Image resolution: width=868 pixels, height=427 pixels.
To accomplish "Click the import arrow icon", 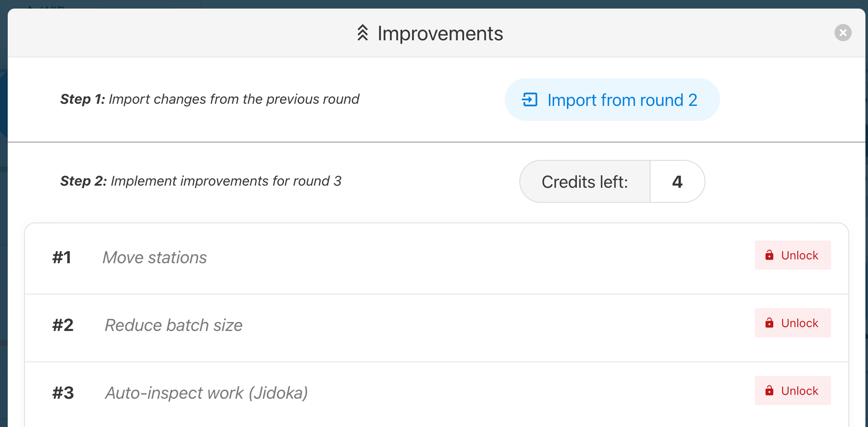I will [x=530, y=99].
